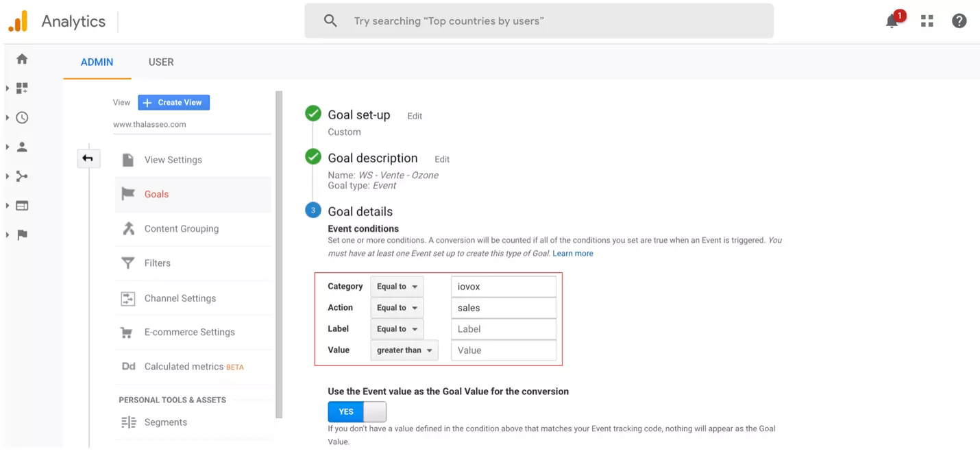Switch to the USER tab
The width and height of the screenshot is (980, 469).
[161, 62]
